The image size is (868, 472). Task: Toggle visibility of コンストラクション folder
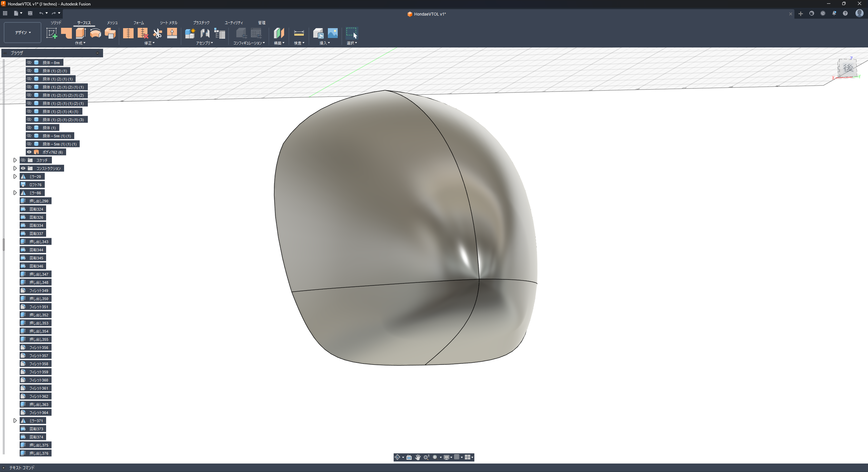coord(23,169)
